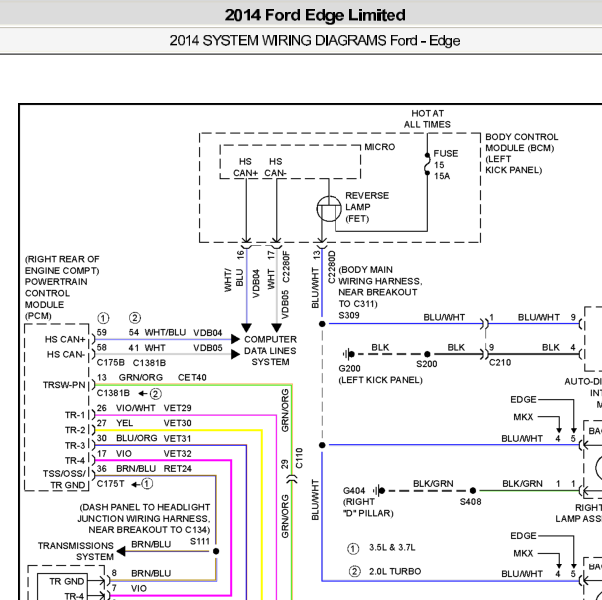Click the 'COMPUTER DATA LINES SYSTEM' label
Screen dimensions: 602x600
pyautogui.click(x=270, y=350)
